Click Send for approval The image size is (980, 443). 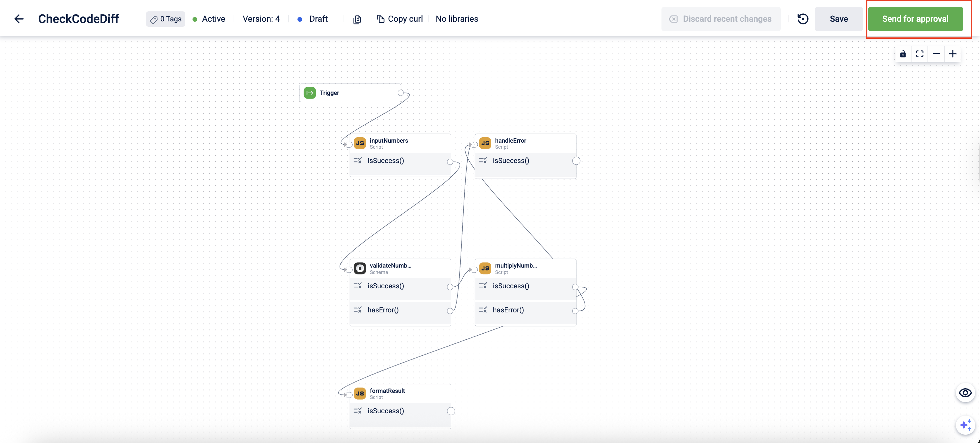[915, 19]
